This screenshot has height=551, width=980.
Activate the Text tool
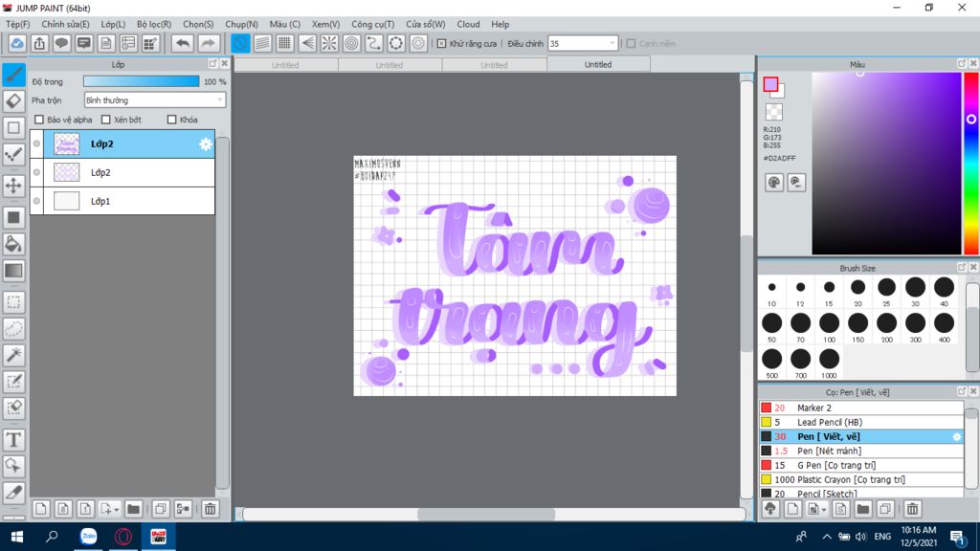click(13, 440)
